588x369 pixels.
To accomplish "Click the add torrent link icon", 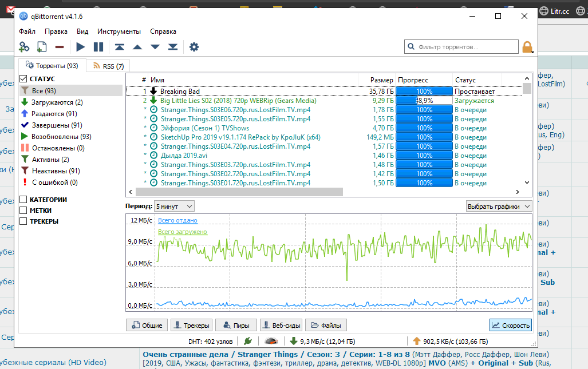I will (24, 47).
